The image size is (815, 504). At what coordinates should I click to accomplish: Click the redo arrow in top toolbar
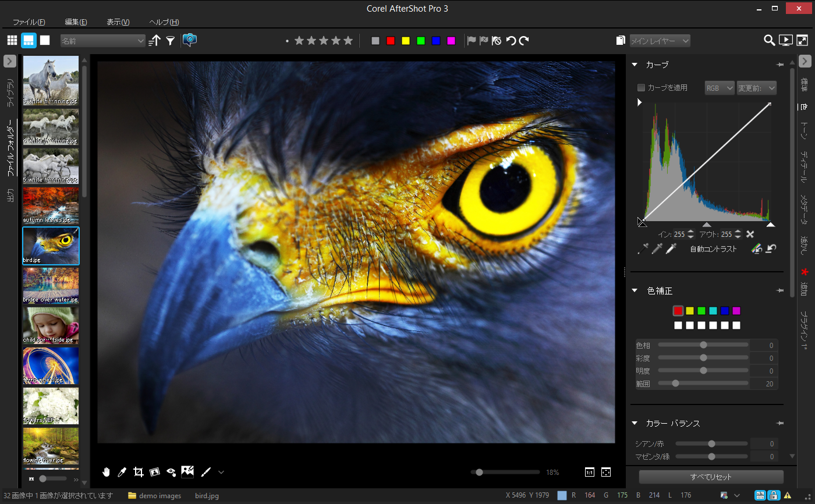(524, 40)
